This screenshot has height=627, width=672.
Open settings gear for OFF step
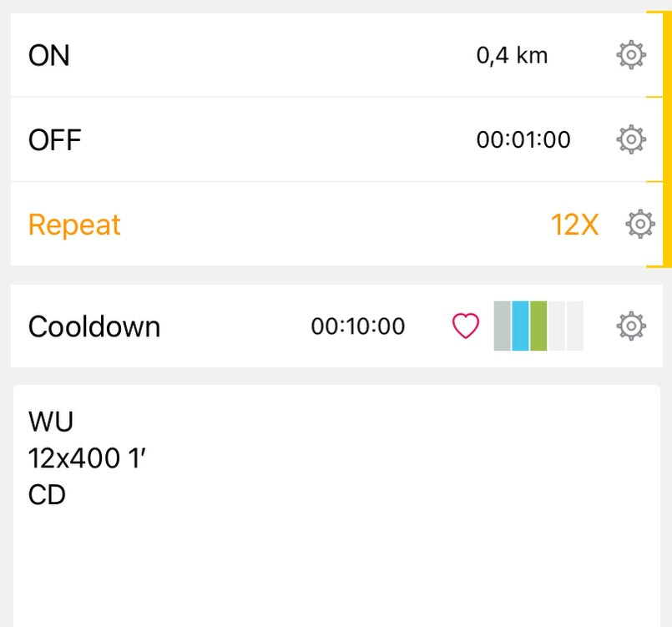tap(631, 139)
